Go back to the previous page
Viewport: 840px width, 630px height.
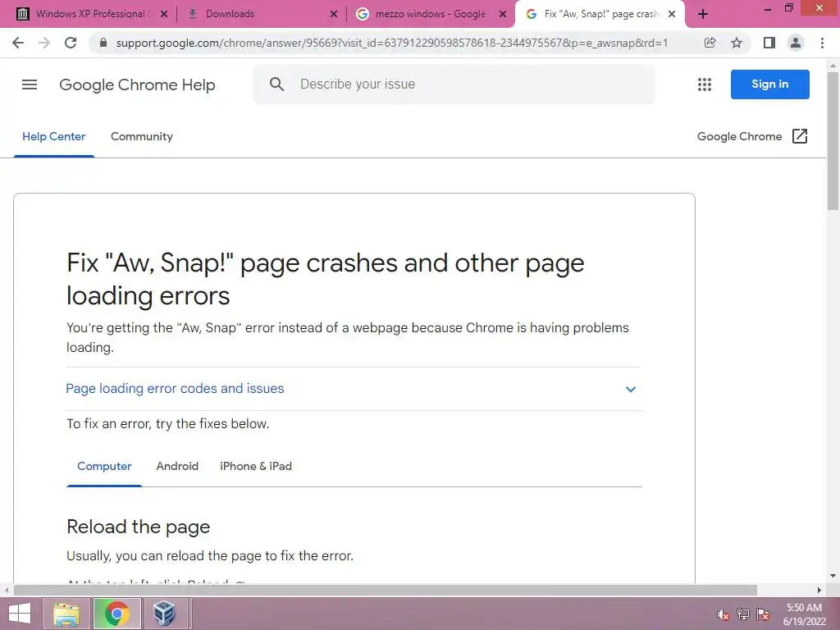18,43
